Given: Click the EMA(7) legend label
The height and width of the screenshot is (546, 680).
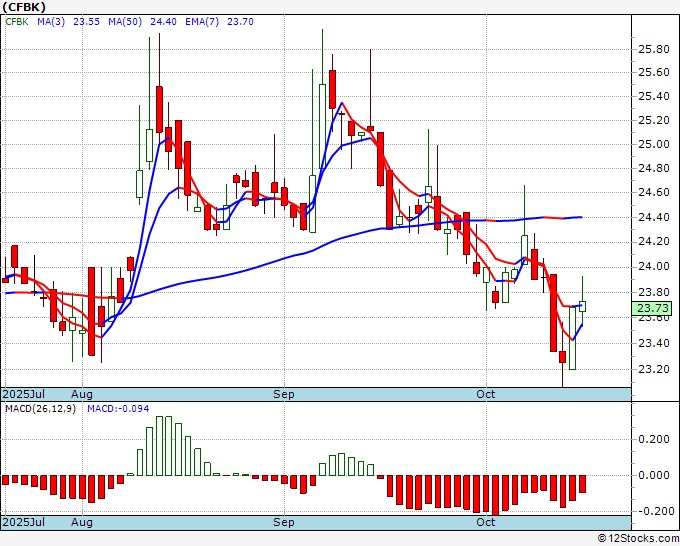Looking at the screenshot, I should point(202,22).
